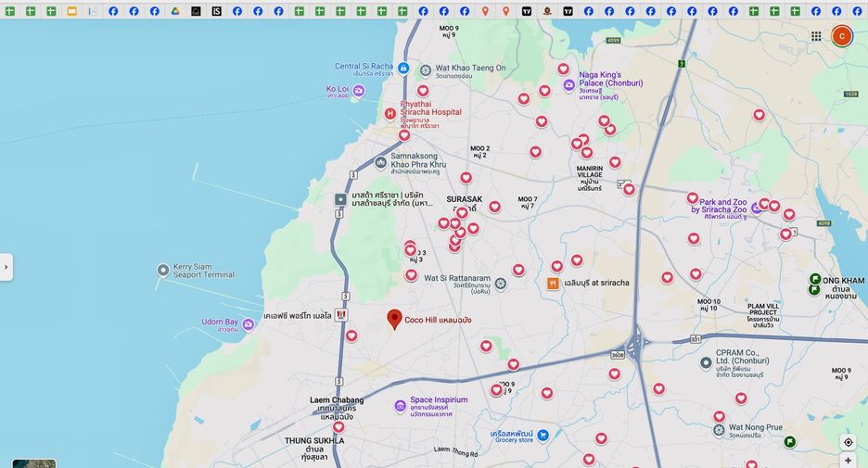Viewport: 868px width, 468px height.
Task: Click the Udom Bay attraction marker
Action: (x=249, y=324)
